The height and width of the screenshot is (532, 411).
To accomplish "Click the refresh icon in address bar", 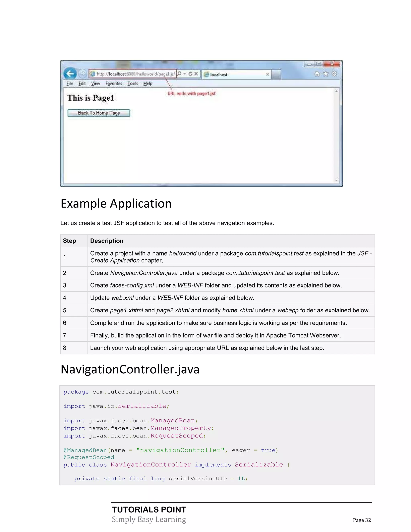I will click(x=190, y=73).
